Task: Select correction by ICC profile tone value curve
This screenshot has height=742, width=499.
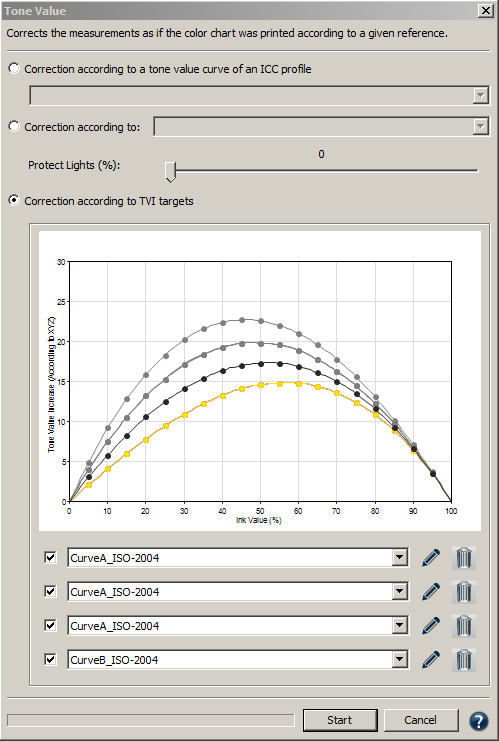Action: click(14, 69)
